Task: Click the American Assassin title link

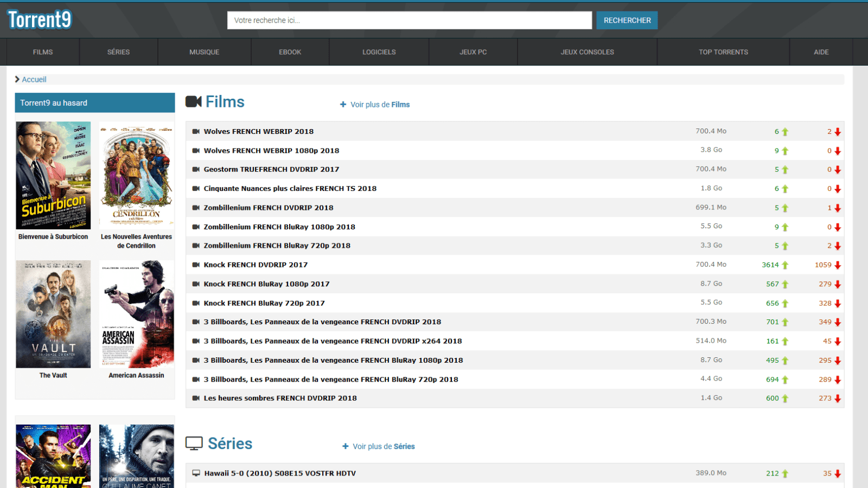Action: 136,375
